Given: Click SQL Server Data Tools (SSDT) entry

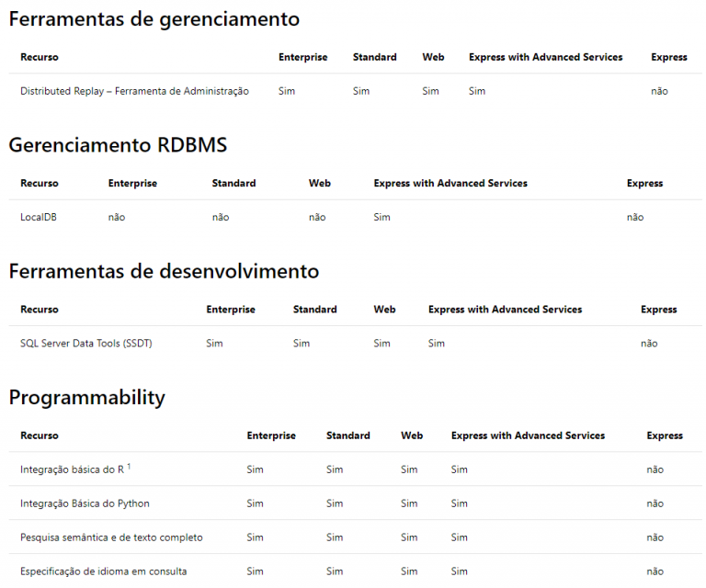Looking at the screenshot, I should click(x=86, y=344).
